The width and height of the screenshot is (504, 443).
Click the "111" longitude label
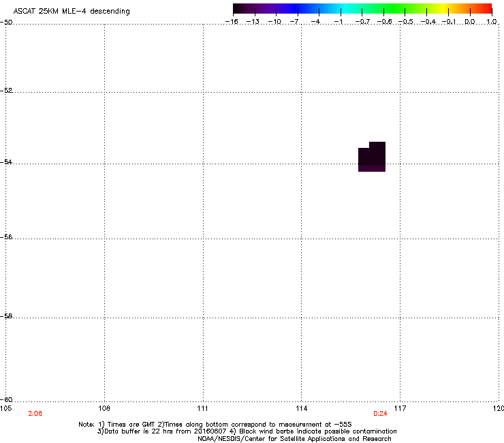tap(202, 408)
